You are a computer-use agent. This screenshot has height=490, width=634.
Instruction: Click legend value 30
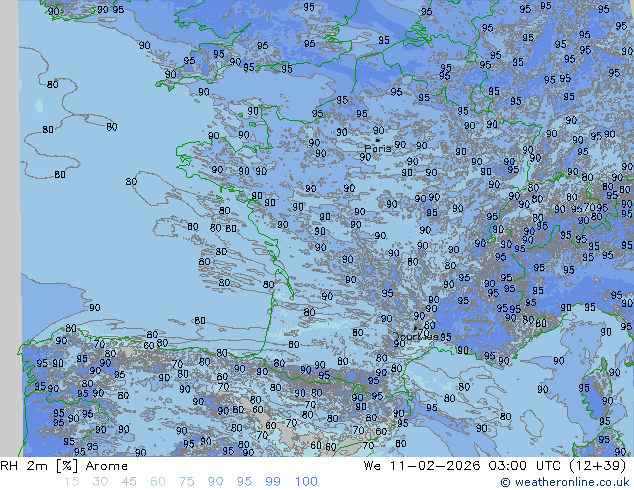[x=100, y=482]
